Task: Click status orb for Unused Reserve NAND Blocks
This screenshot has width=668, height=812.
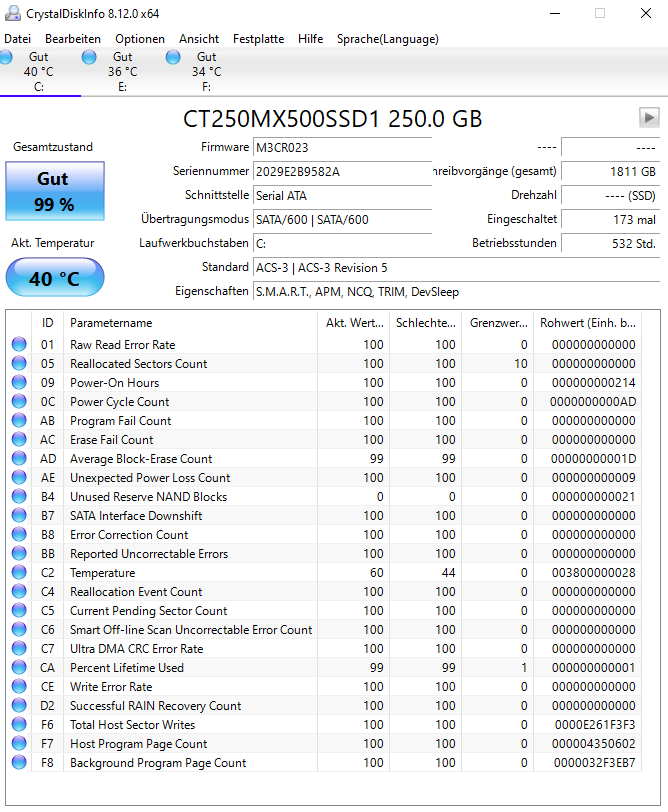Action: point(19,497)
